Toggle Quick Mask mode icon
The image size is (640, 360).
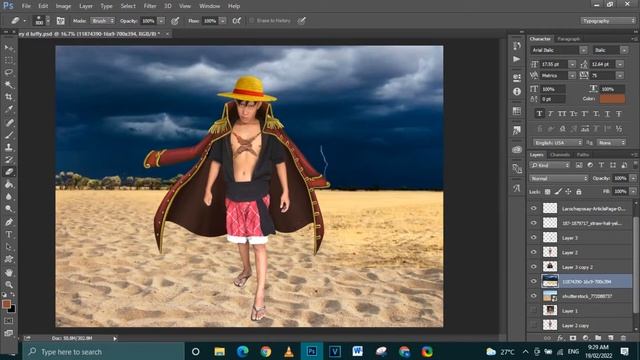(x=9, y=321)
